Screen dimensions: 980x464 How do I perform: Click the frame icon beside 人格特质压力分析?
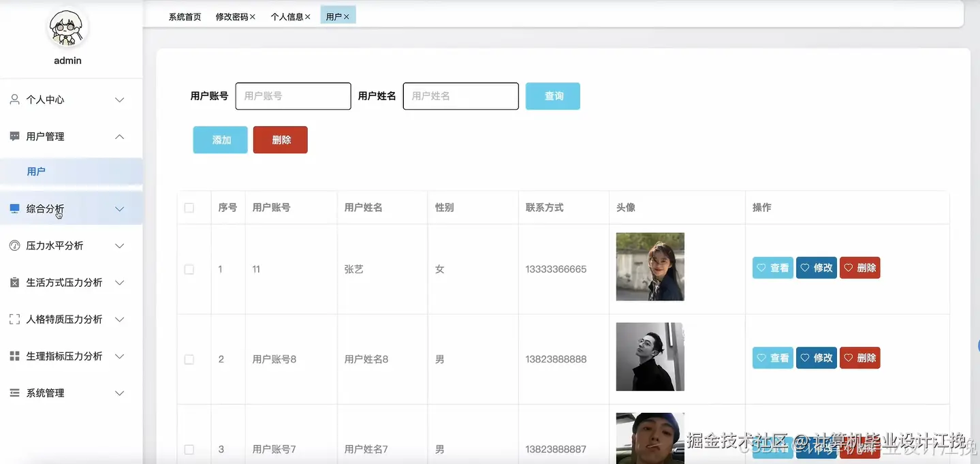14,319
